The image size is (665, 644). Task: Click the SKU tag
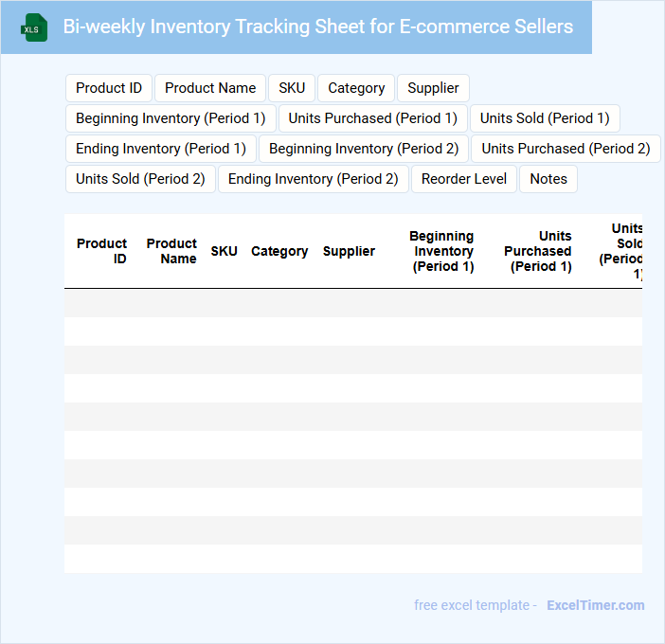(292, 88)
